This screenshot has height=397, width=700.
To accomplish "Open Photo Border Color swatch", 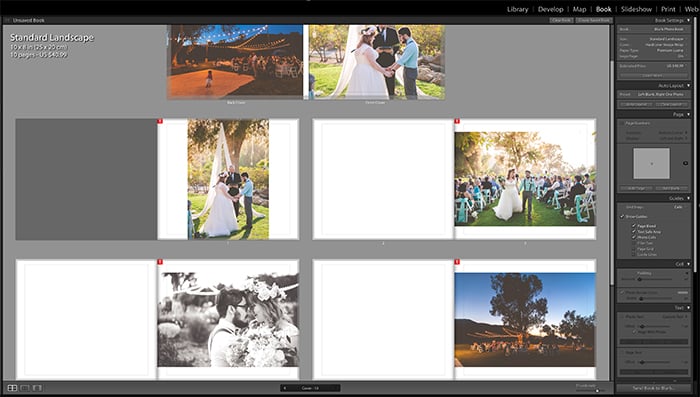I will coord(683,293).
